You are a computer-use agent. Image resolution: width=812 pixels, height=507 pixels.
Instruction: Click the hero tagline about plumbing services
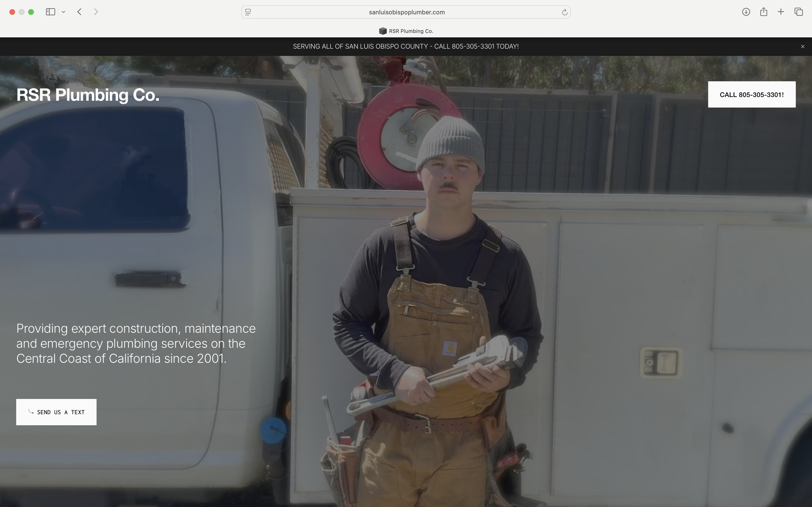click(x=136, y=343)
